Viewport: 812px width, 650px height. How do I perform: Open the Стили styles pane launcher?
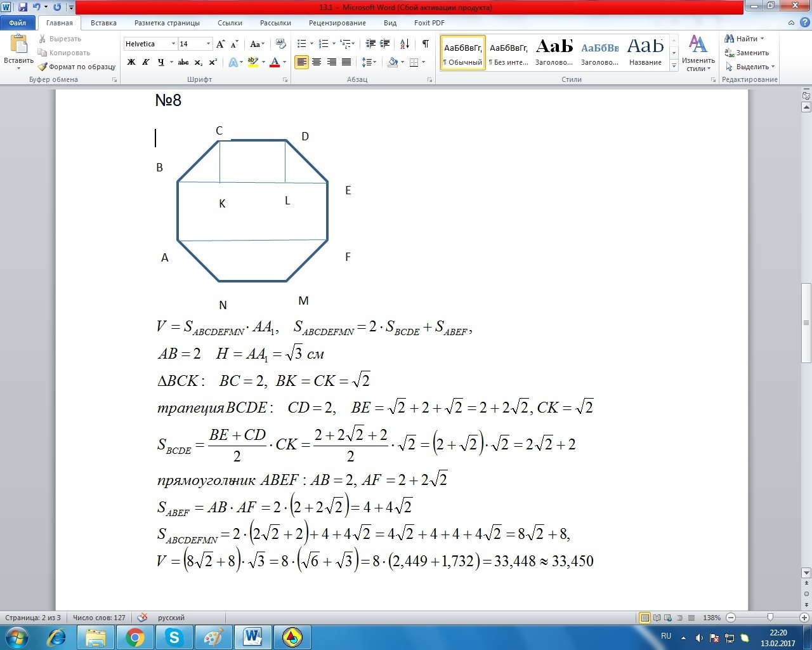tap(714, 80)
